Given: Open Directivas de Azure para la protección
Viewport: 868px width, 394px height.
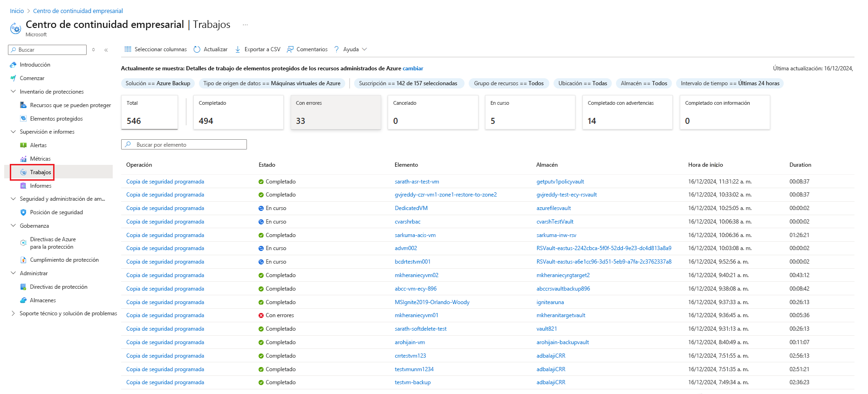Looking at the screenshot, I should (53, 243).
